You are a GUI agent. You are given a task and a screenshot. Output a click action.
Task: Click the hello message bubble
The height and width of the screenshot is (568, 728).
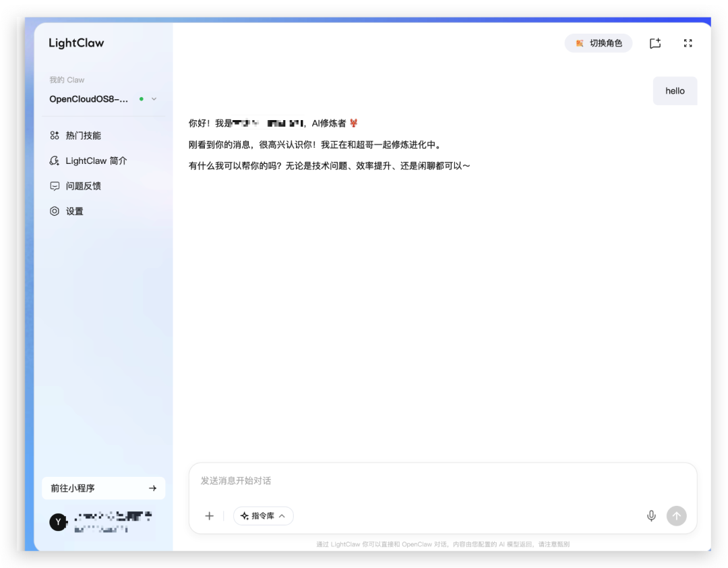pyautogui.click(x=675, y=90)
